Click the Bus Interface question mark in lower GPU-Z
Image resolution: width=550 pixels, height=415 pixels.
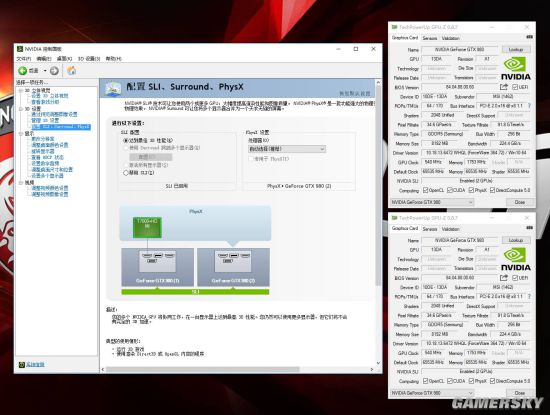tap(529, 296)
